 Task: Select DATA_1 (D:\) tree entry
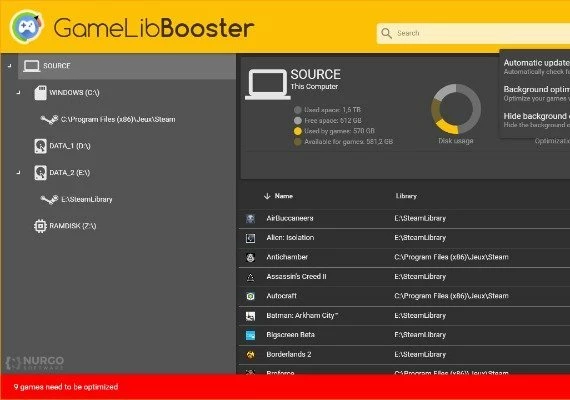tap(70, 146)
